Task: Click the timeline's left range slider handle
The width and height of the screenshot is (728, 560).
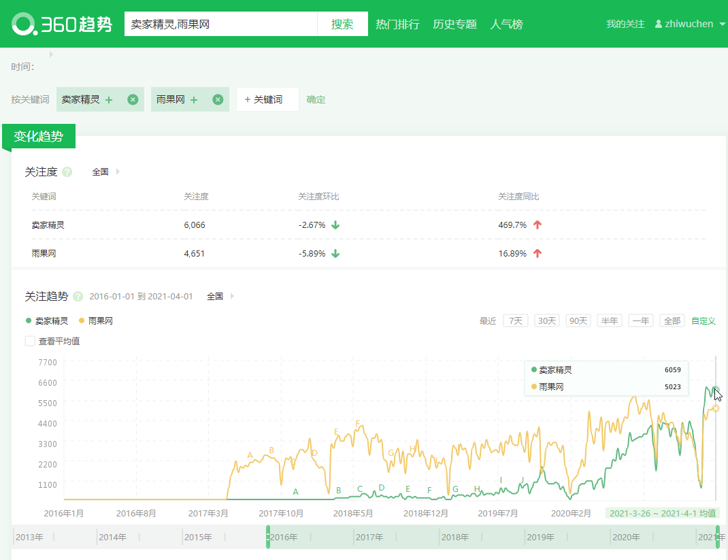Action: pyautogui.click(x=268, y=537)
